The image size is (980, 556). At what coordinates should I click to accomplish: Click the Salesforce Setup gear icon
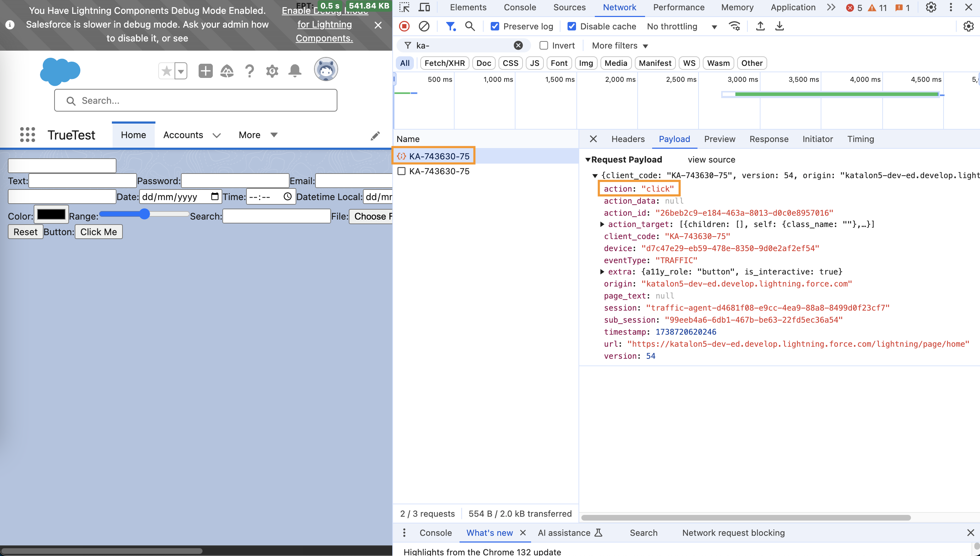tap(272, 70)
